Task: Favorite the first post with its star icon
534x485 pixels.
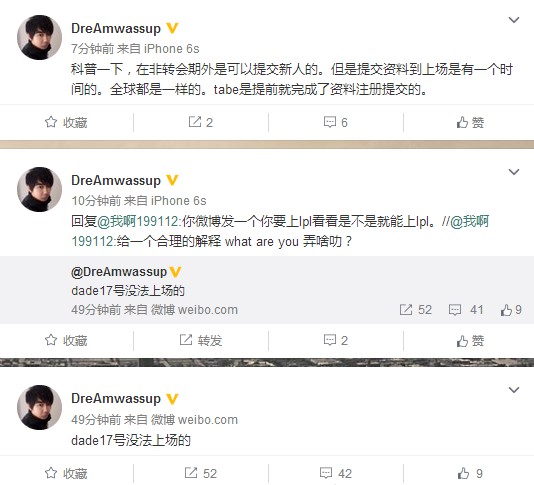Action: coord(66,122)
